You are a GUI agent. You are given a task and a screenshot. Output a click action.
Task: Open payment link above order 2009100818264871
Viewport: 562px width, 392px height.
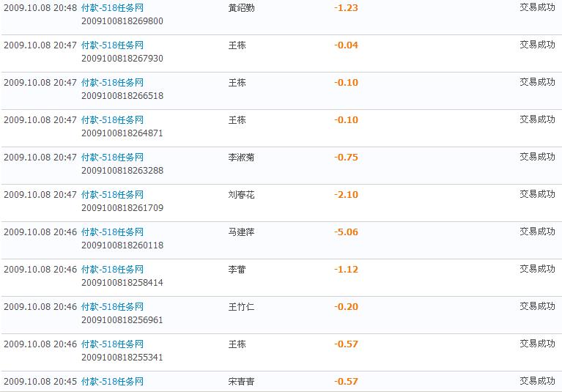pos(112,120)
